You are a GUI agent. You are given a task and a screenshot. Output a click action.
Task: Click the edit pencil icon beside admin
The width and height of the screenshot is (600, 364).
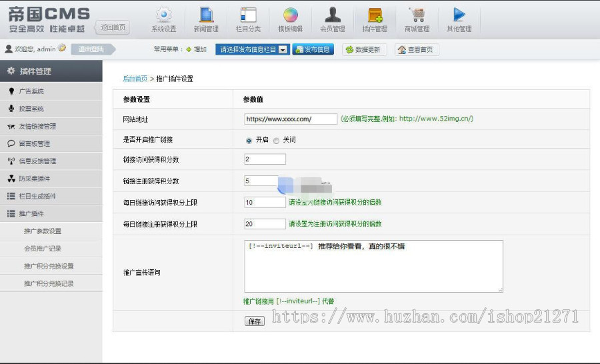click(x=62, y=48)
